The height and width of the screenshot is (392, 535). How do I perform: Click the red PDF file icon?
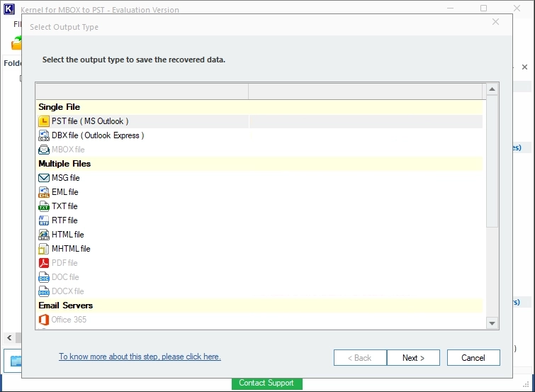(x=44, y=263)
